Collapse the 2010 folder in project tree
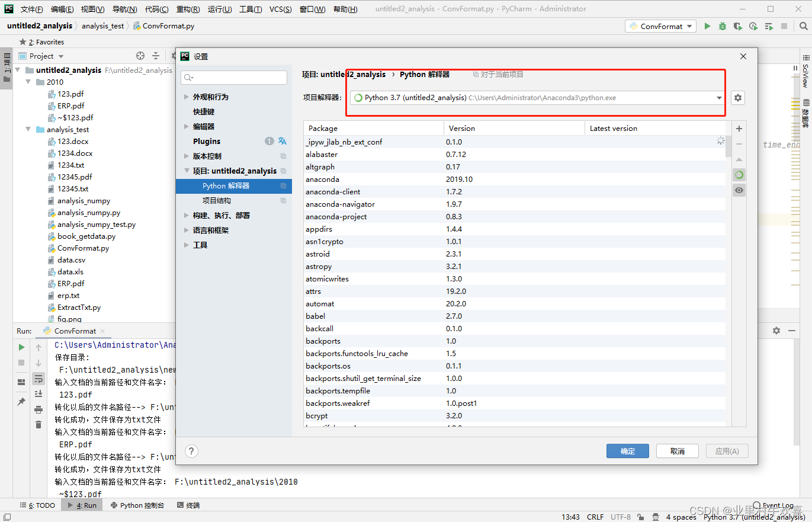812x522 pixels. click(29, 82)
